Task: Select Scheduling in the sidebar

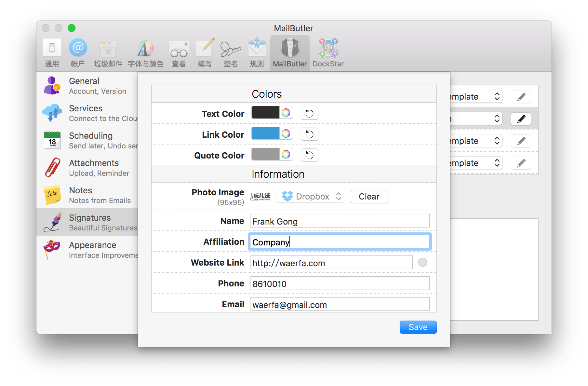Action: coord(87,140)
